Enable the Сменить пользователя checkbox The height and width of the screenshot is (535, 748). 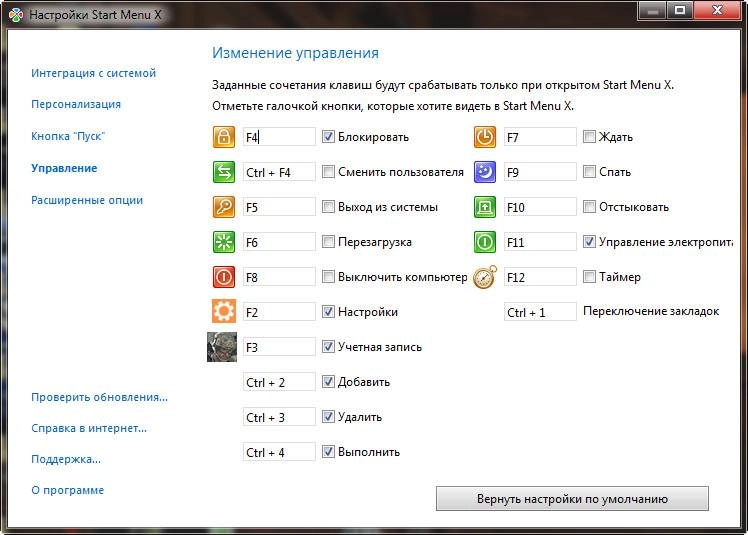328,171
